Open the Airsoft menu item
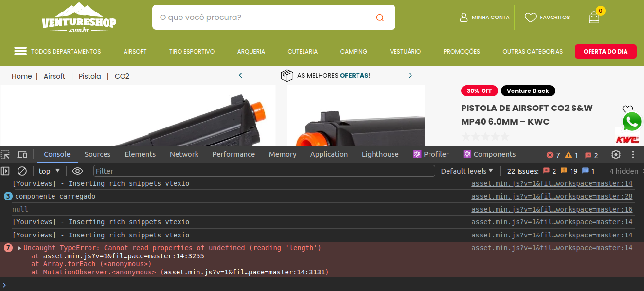 pyautogui.click(x=135, y=51)
